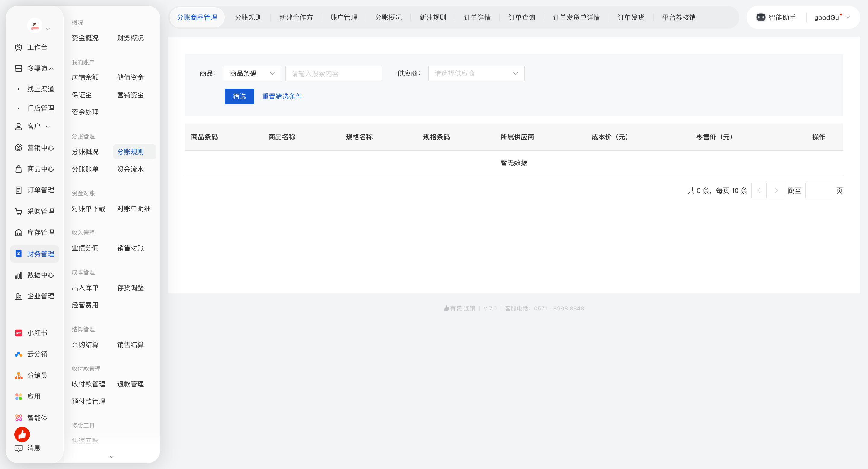Expand the shop switcher chevron

click(48, 29)
